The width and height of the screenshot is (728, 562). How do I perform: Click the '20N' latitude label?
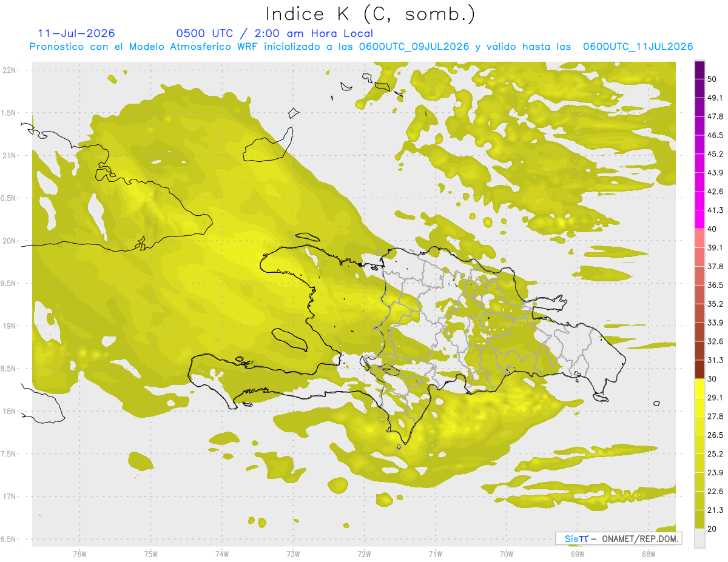coord(10,241)
